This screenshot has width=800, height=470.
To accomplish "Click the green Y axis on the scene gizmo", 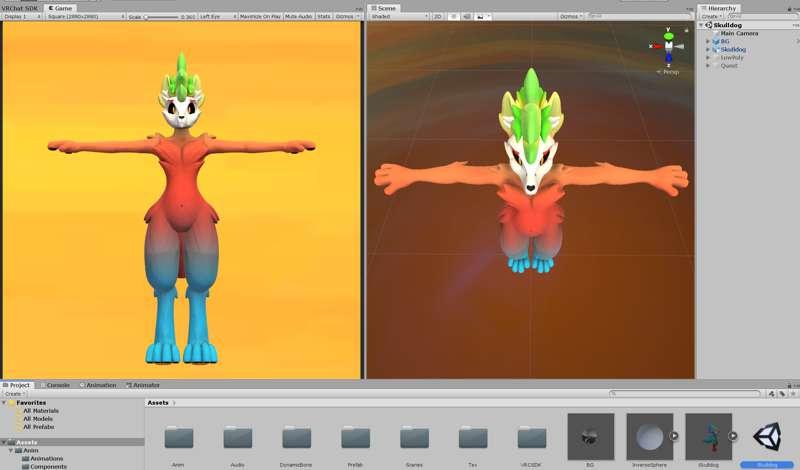I will [668, 36].
